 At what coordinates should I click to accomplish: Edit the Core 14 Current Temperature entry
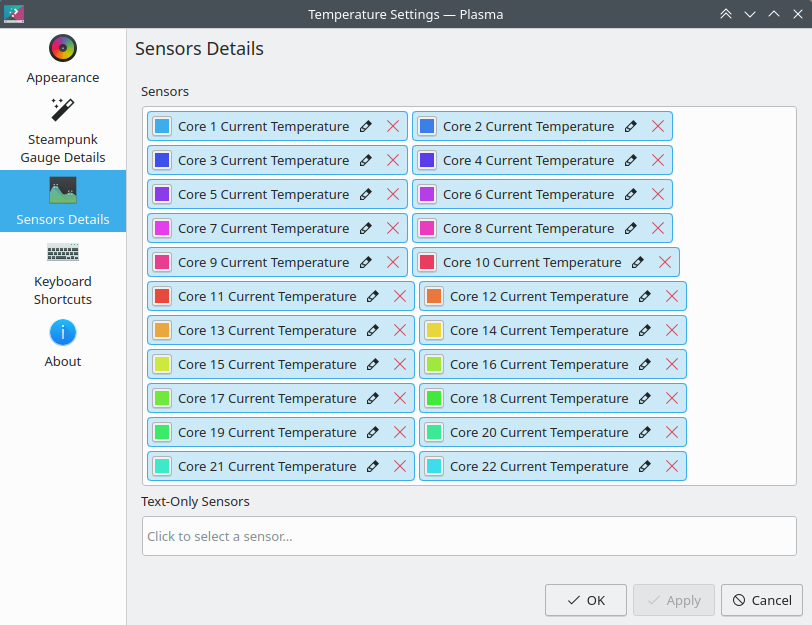pyautogui.click(x=644, y=330)
